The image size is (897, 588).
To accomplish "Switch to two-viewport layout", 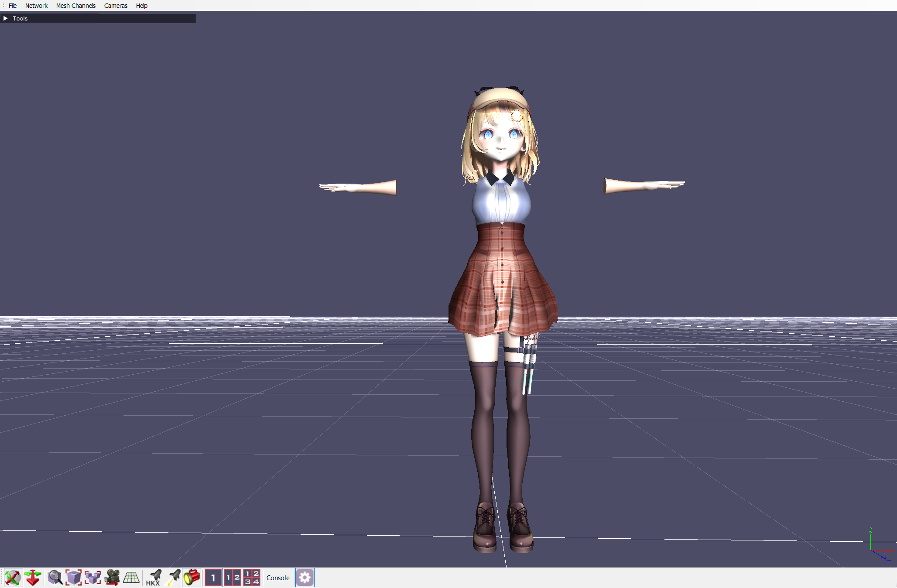I will coord(233,578).
